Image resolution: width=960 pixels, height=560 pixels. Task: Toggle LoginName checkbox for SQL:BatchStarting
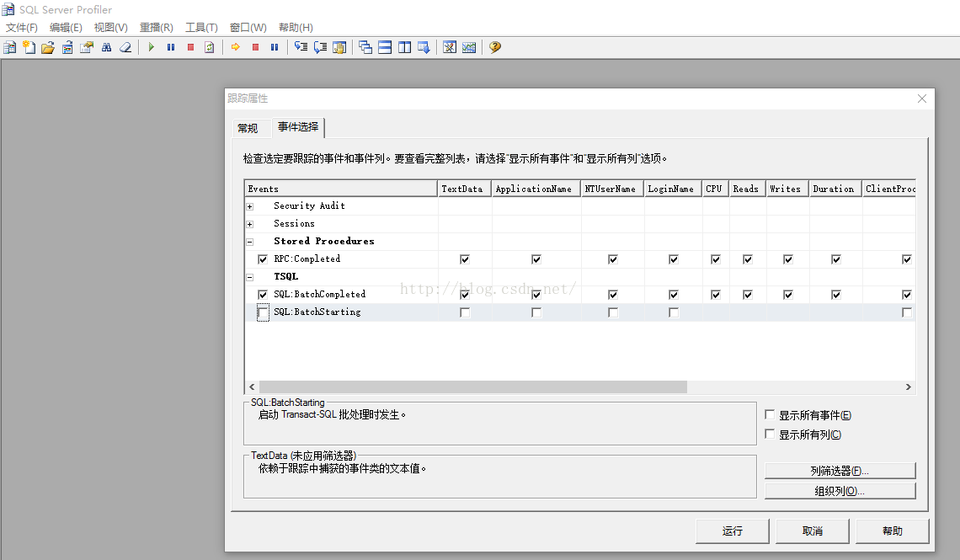coord(674,312)
